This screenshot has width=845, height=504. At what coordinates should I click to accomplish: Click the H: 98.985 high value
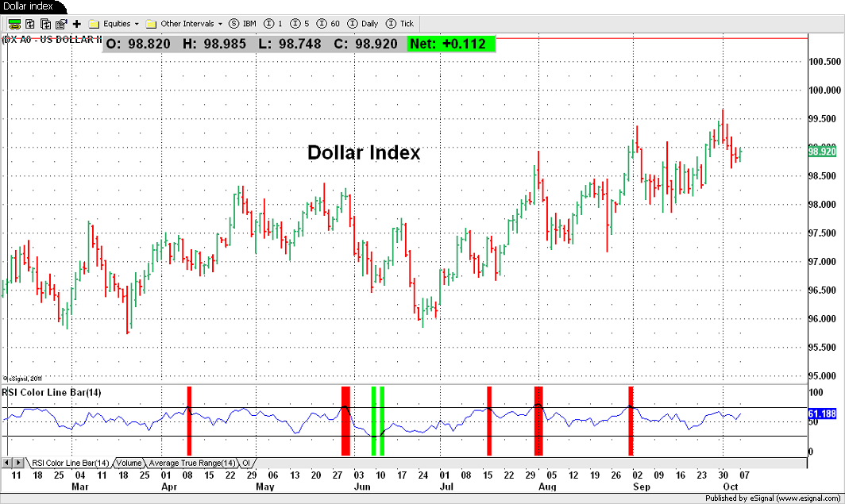[214, 44]
